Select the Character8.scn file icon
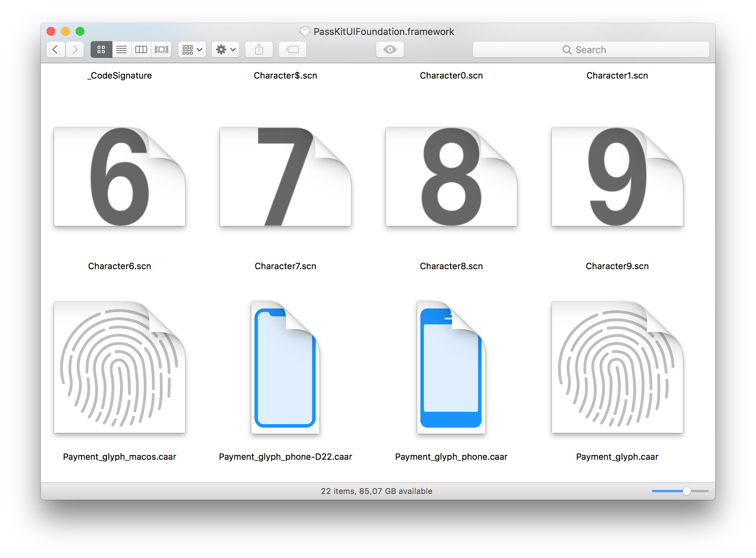Screen dimensions: 756x558 point(451,177)
